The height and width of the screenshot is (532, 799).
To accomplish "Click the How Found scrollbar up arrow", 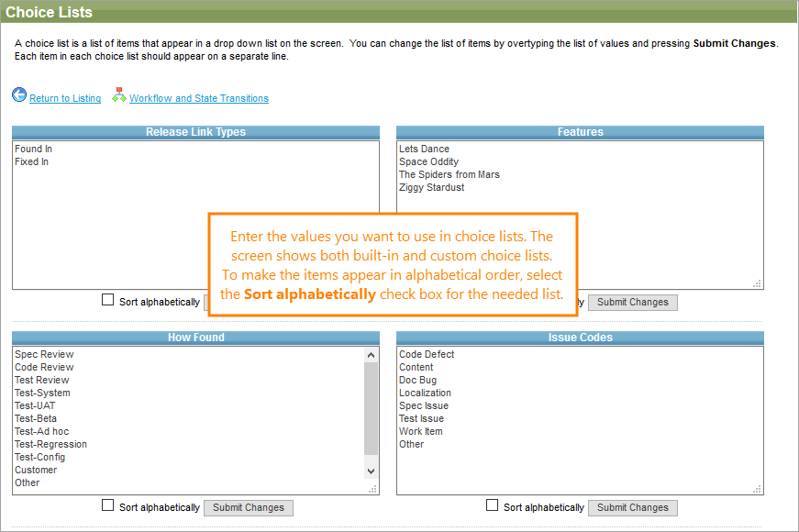I will [x=371, y=355].
